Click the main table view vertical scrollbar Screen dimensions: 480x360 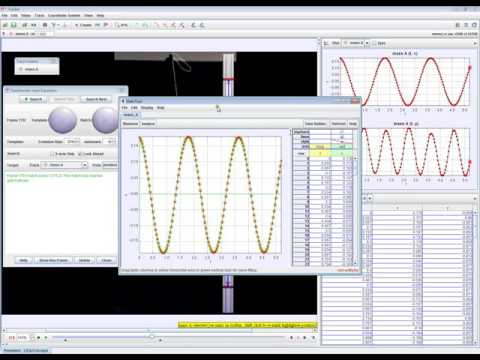[x=475, y=277]
